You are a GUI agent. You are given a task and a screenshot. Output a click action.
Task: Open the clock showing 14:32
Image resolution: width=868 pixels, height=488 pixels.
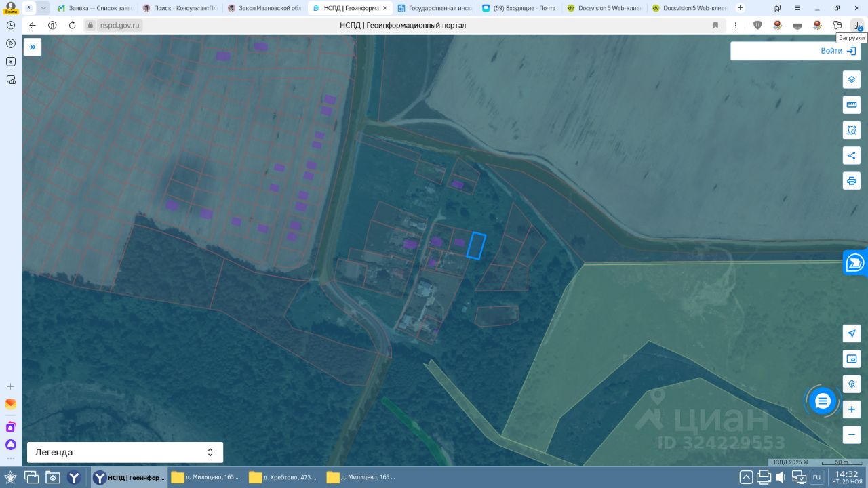pyautogui.click(x=847, y=477)
